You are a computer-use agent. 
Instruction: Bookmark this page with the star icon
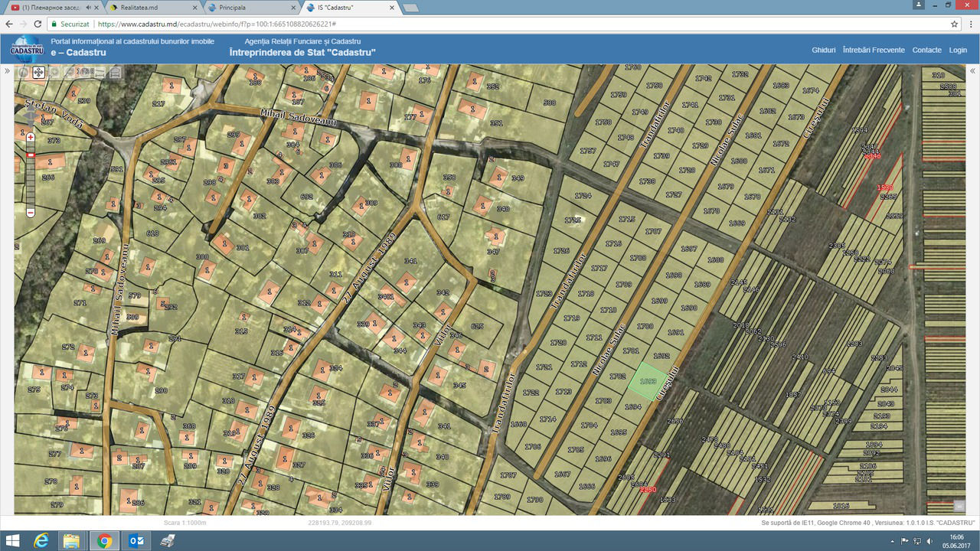pos(954,24)
